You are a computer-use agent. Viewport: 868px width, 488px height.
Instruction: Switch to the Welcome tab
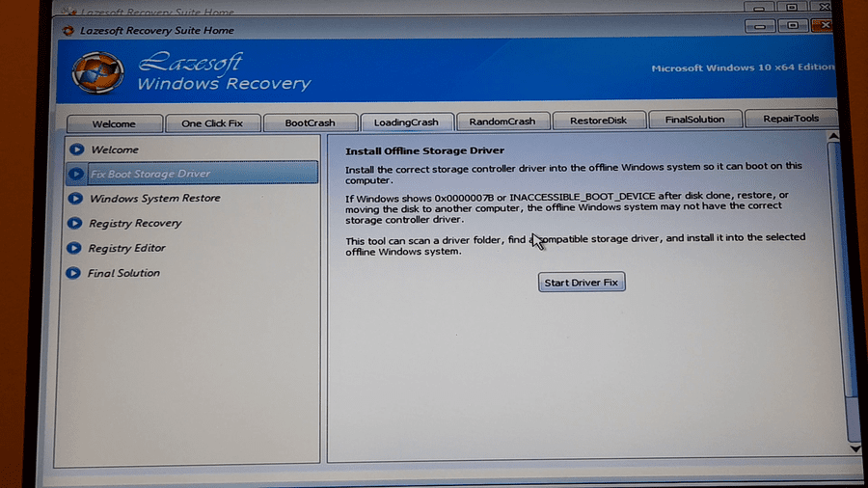114,123
